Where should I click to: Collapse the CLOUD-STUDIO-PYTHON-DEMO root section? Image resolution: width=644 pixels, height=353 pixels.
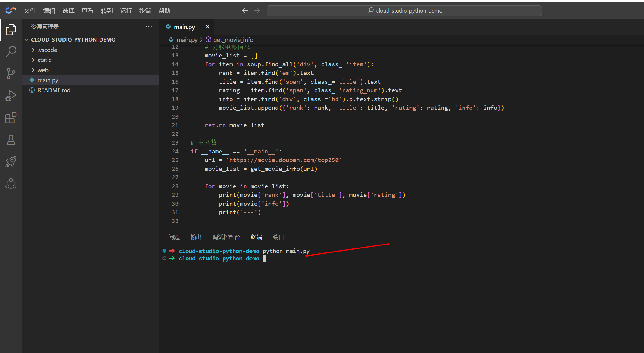coord(73,40)
